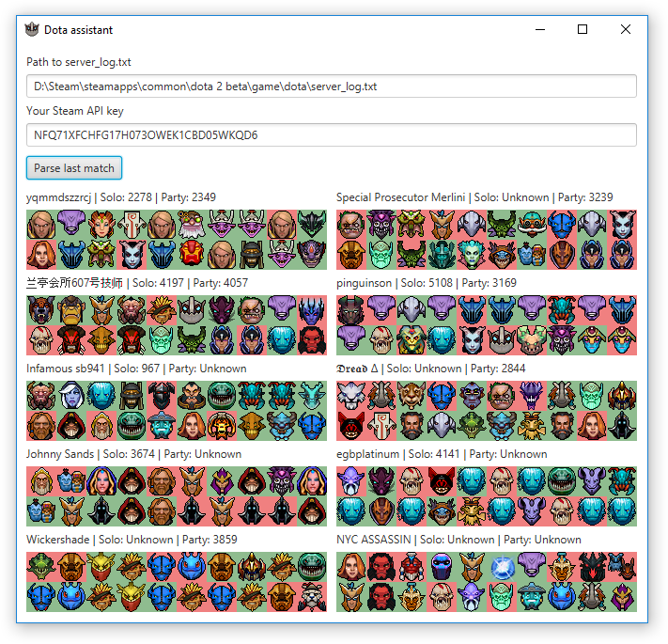Select Tinker icon in yqmmdszzrcj's matches
668x644 pixels.
pyautogui.click(x=192, y=225)
